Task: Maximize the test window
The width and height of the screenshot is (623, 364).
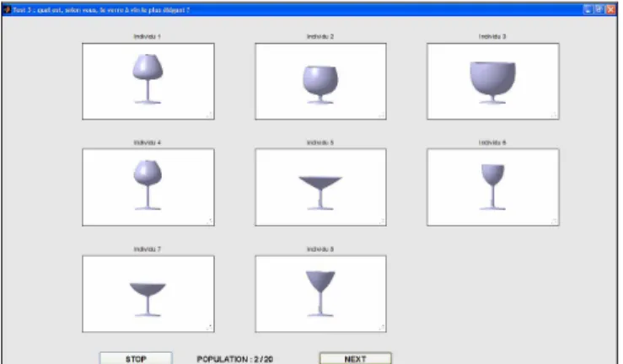Action: [599, 9]
